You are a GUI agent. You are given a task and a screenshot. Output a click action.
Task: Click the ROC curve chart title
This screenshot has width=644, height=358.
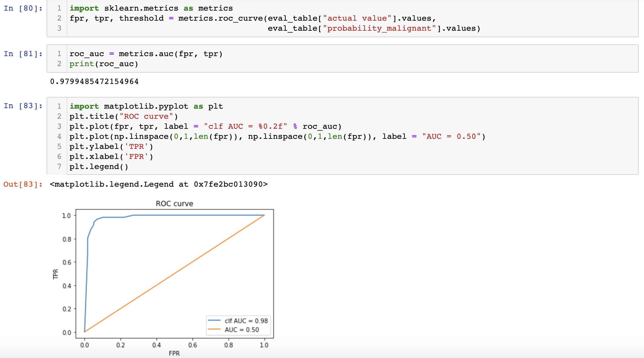[174, 203]
